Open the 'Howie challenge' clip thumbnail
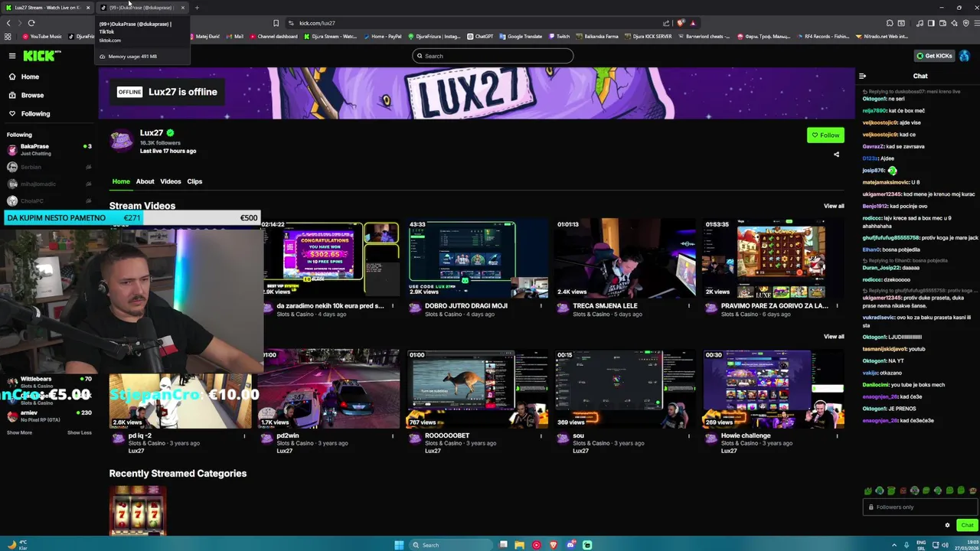 [774, 389]
